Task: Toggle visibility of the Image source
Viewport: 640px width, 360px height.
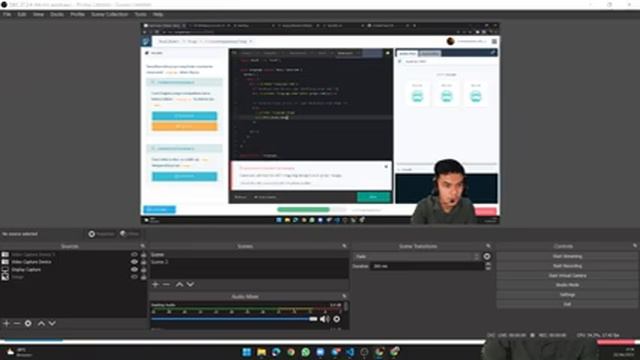Action: point(134,277)
